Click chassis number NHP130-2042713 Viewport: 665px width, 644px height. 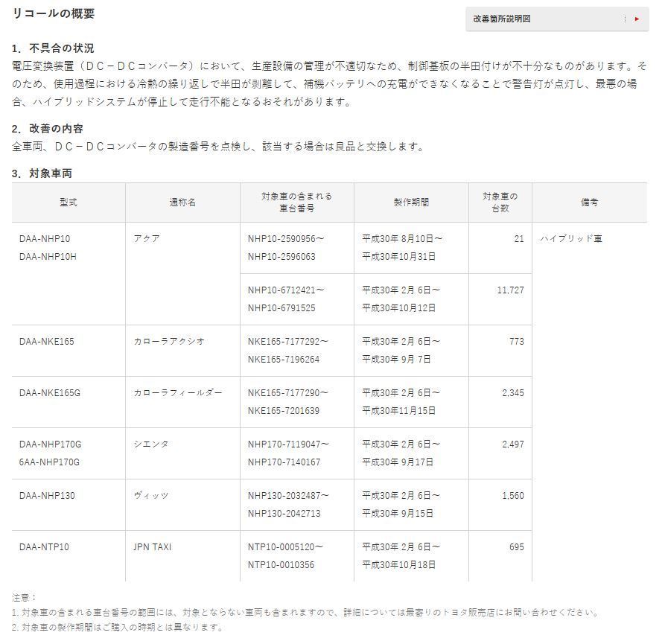tap(284, 513)
